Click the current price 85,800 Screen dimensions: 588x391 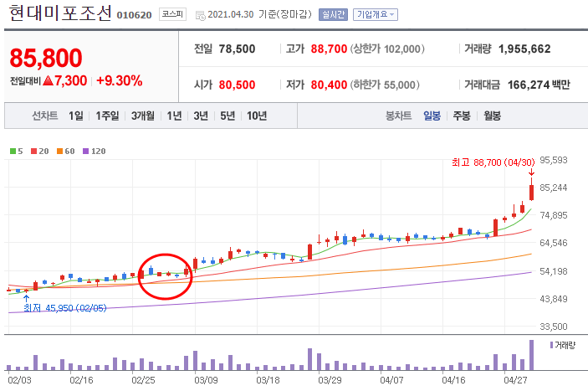(46, 58)
